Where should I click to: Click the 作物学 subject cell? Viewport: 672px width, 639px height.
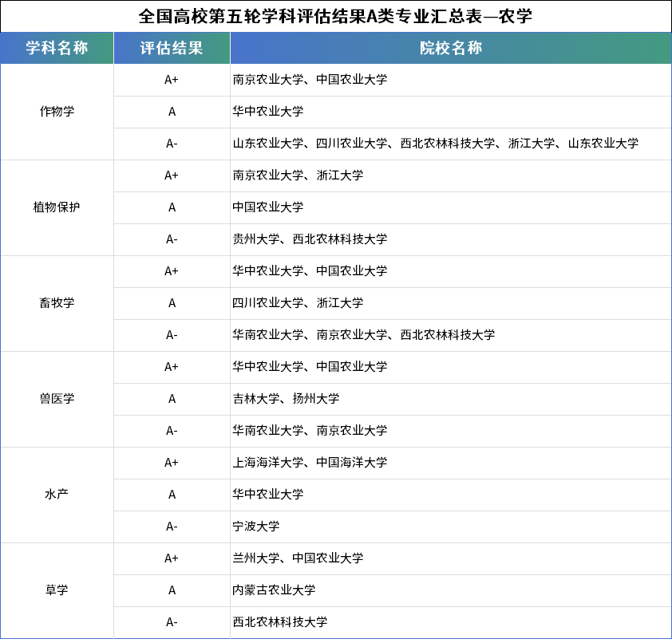pos(57,112)
